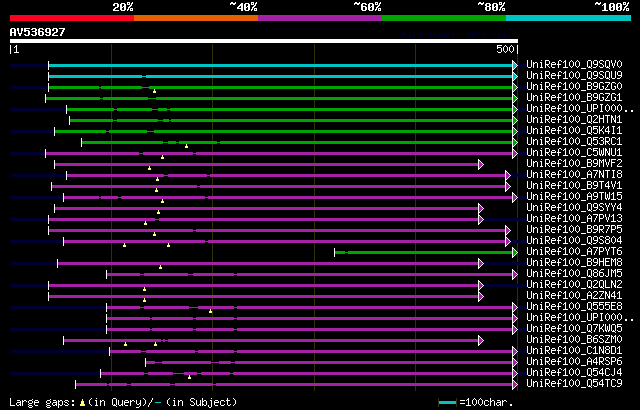Select the UniRef100_Q9SQV0 hit label
The width and height of the screenshot is (640, 410).
click(574, 64)
